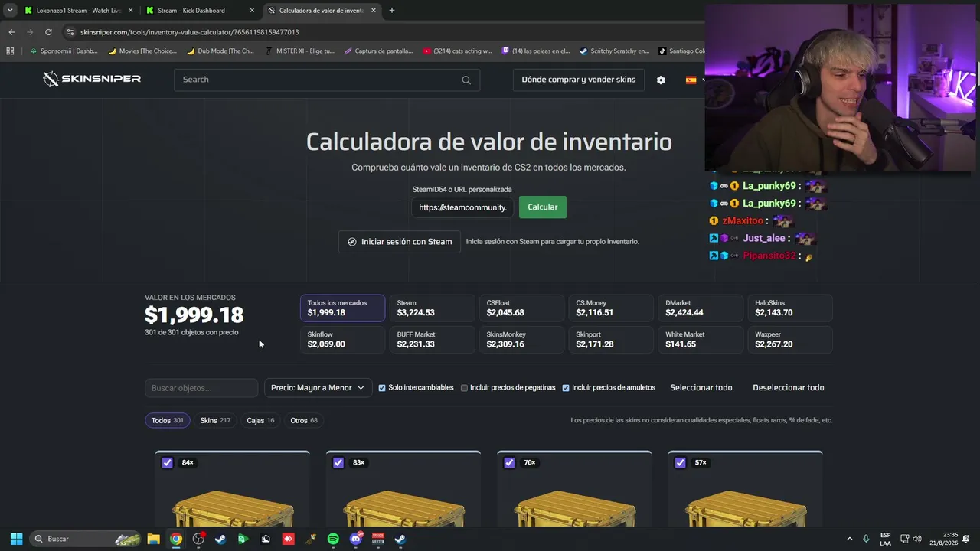Screen dimensions: 980x551
Task: Click Seleccionar todo
Action: point(701,388)
